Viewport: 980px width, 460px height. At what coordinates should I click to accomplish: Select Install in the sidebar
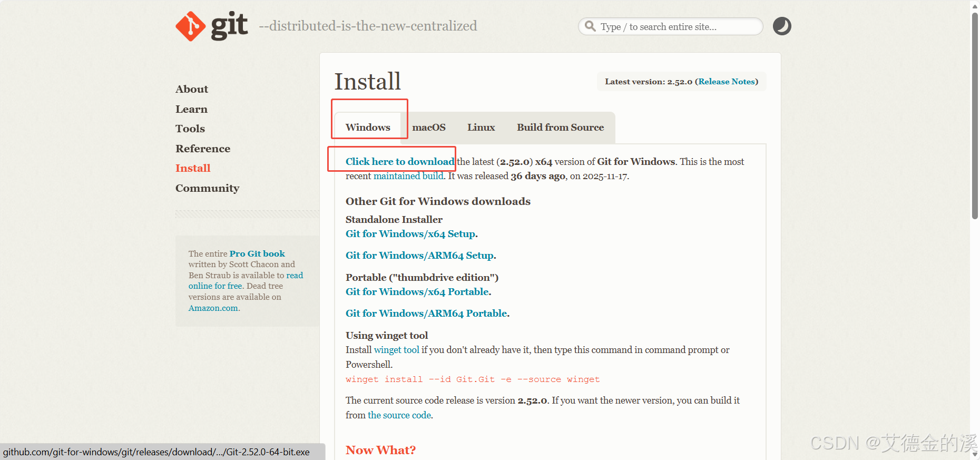click(x=193, y=168)
